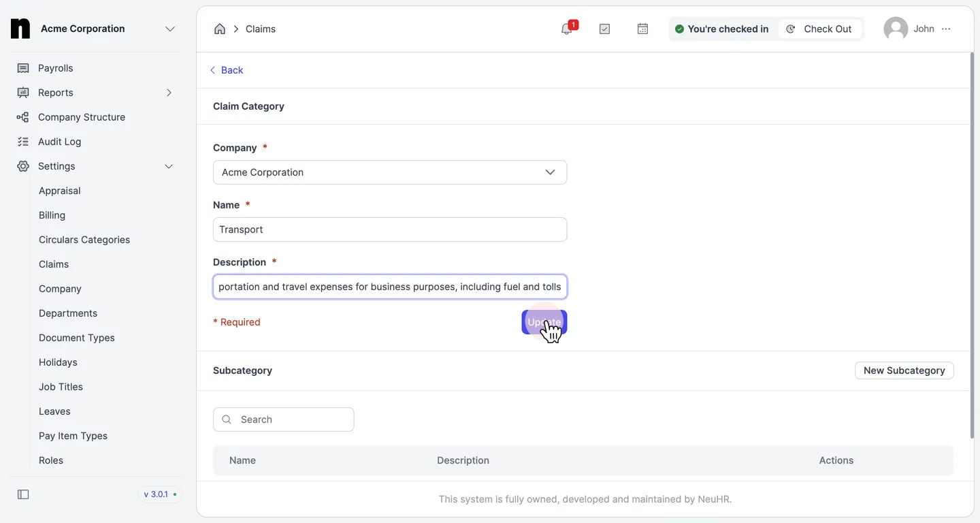This screenshot has height=523, width=980.
Task: Click the "You're checked in" status
Action: (x=721, y=29)
